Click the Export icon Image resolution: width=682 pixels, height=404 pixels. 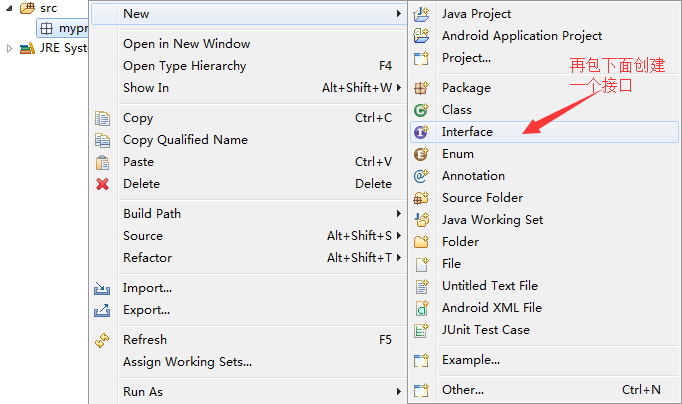[102, 311]
